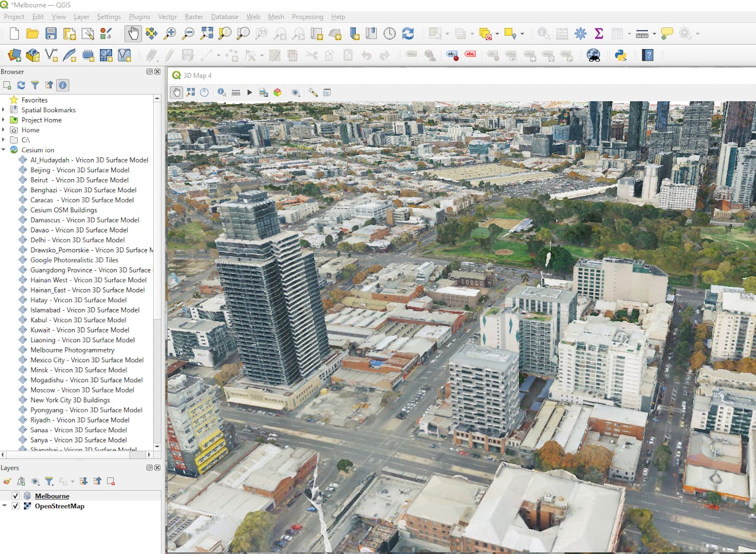Collapse the Cesium ion tree in the Browser
Image resolution: width=756 pixels, height=554 pixels.
click(5, 149)
